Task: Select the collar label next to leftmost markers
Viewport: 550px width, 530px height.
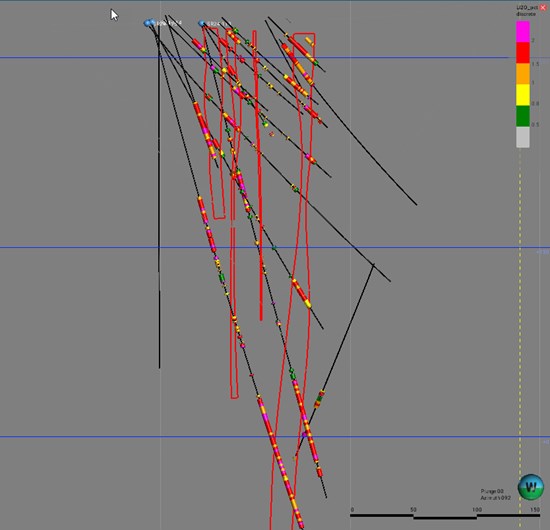Action: click(x=169, y=23)
